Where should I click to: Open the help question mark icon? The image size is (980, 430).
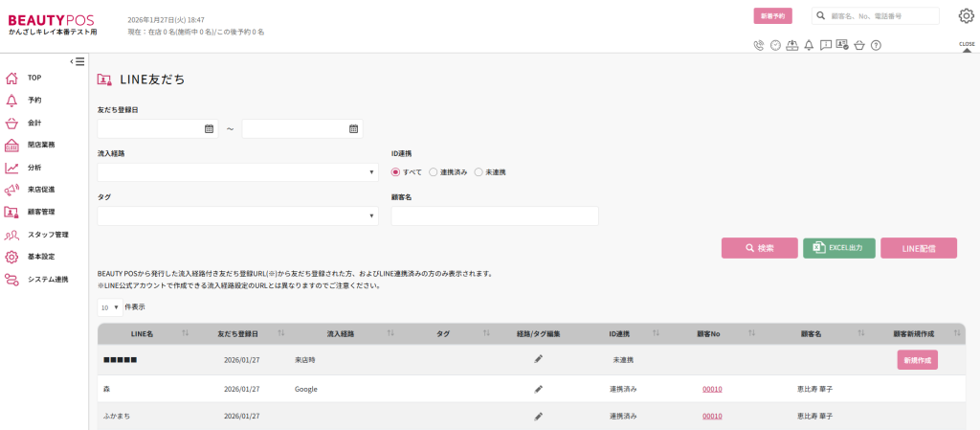pyautogui.click(x=876, y=45)
